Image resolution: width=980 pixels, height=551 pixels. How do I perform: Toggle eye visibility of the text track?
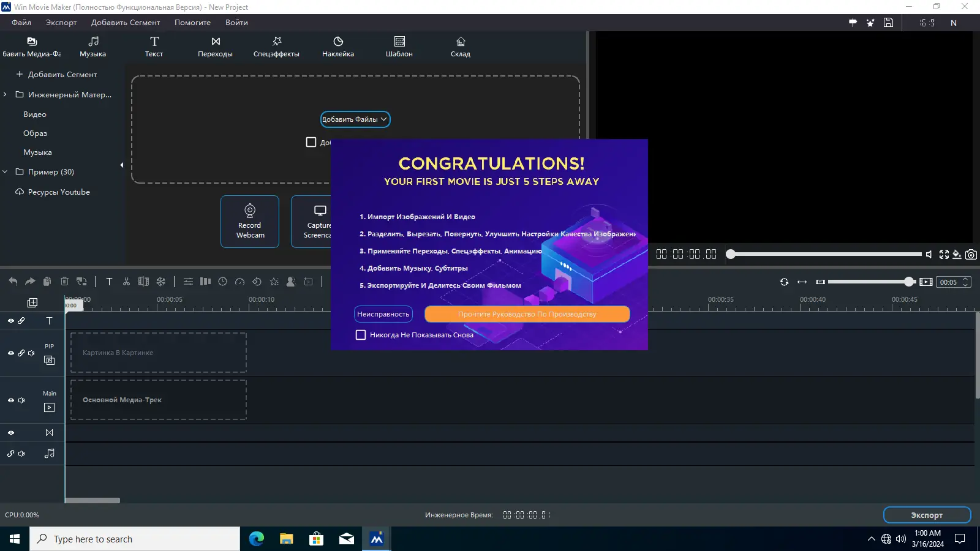point(11,321)
